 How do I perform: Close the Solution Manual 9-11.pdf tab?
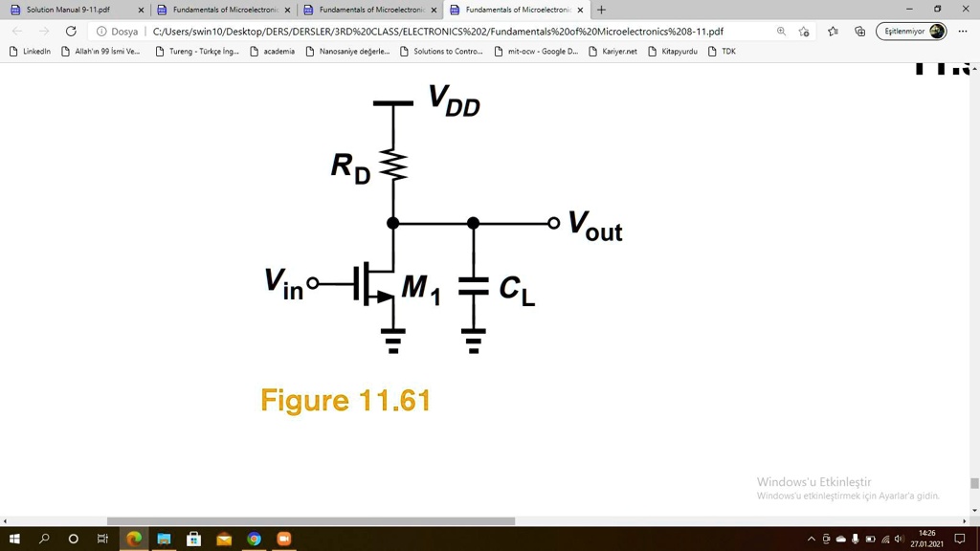(141, 10)
